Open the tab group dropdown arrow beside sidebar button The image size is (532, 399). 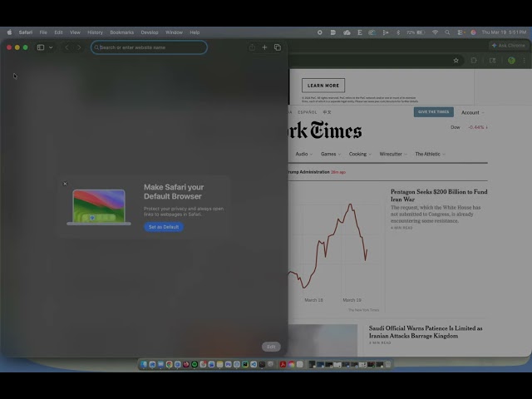click(x=51, y=47)
